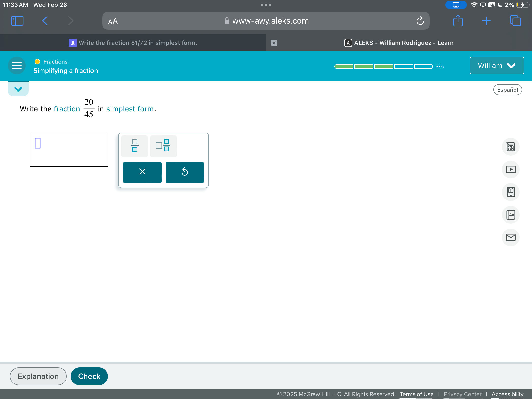The image size is (532, 399).
Task: Click the Check answer button
Action: click(89, 376)
